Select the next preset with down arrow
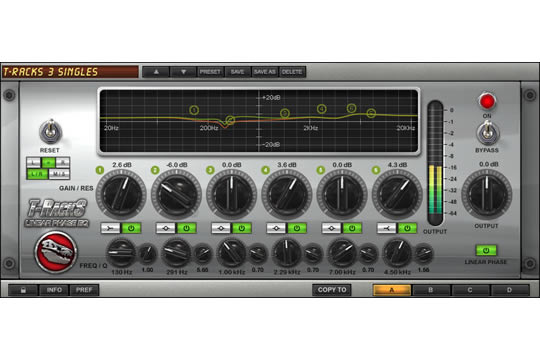540x360 pixels. tap(183, 72)
